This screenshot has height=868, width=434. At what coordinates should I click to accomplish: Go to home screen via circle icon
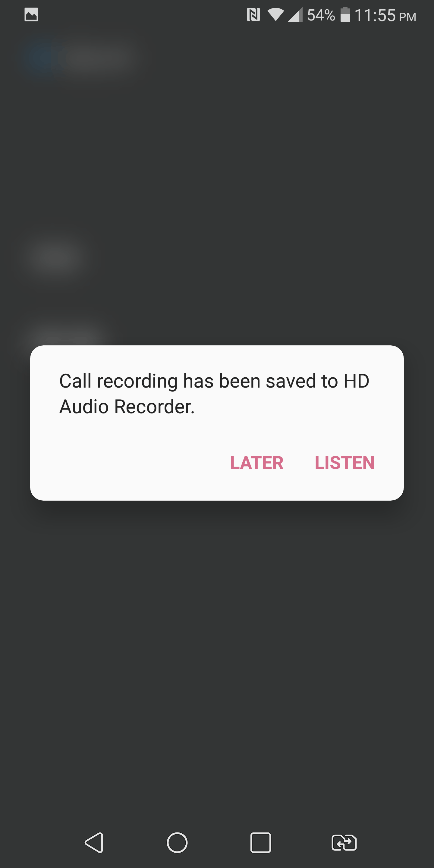[x=177, y=842]
